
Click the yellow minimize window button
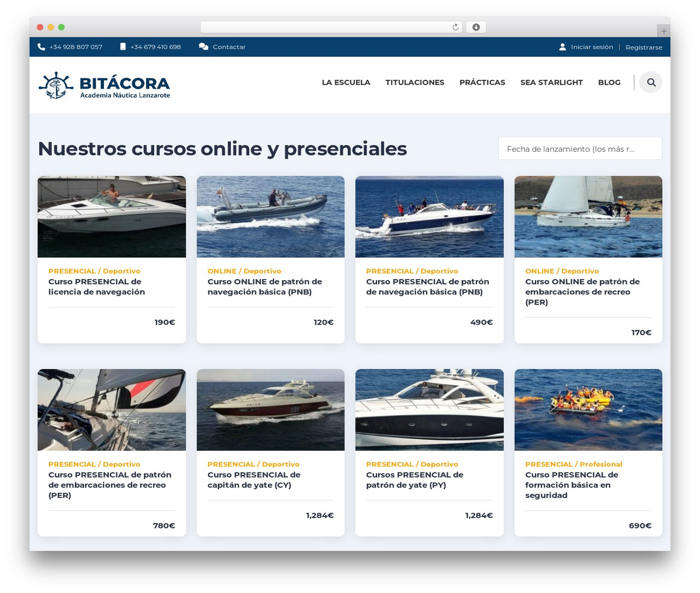[x=51, y=27]
